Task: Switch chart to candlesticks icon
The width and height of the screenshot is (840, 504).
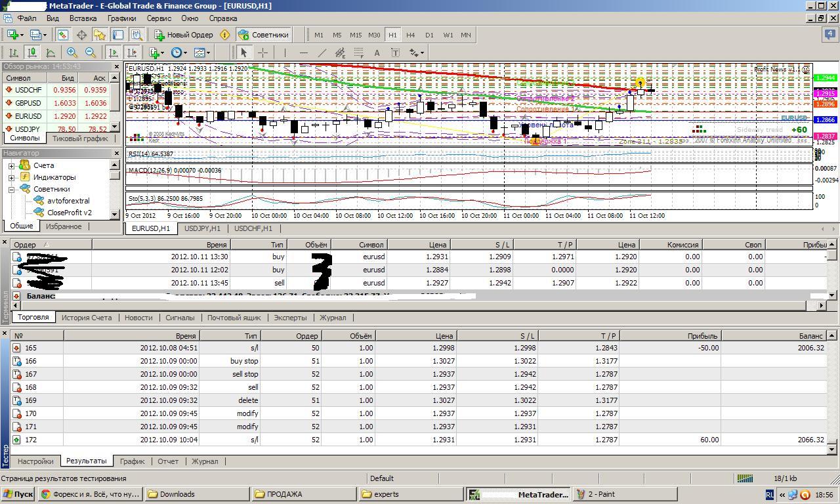Action: 31,52
